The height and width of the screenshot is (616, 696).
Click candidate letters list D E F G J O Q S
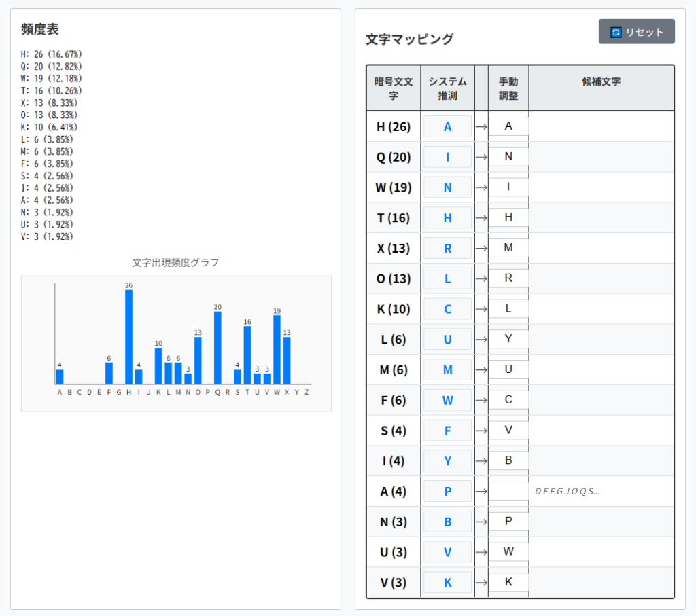pos(567,491)
